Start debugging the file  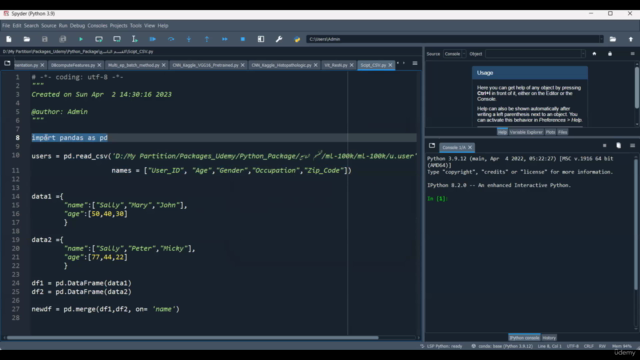(x=153, y=39)
